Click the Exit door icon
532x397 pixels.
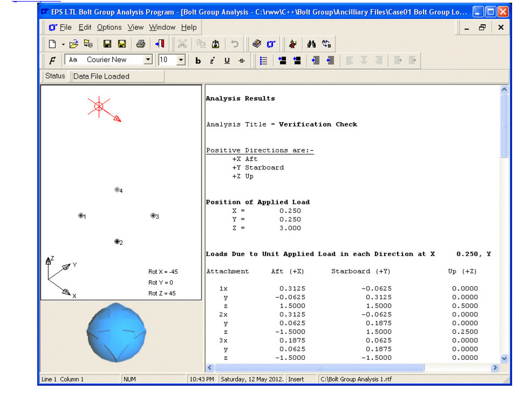pos(160,44)
